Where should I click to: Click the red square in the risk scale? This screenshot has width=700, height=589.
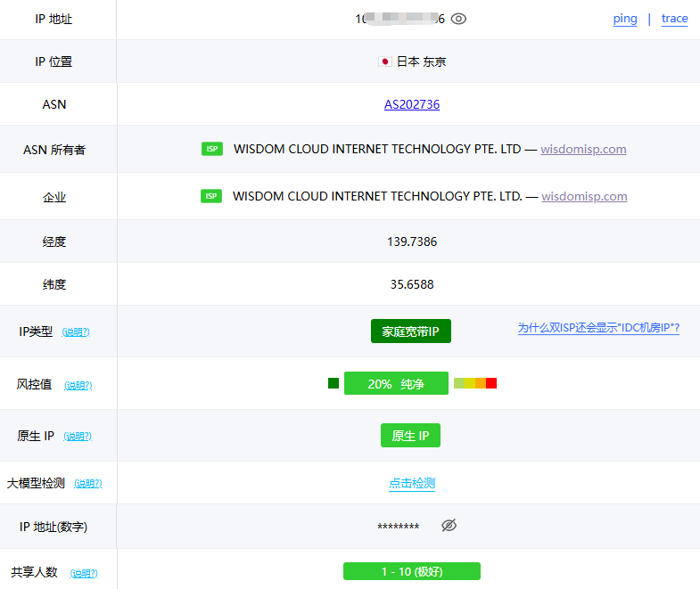click(491, 383)
